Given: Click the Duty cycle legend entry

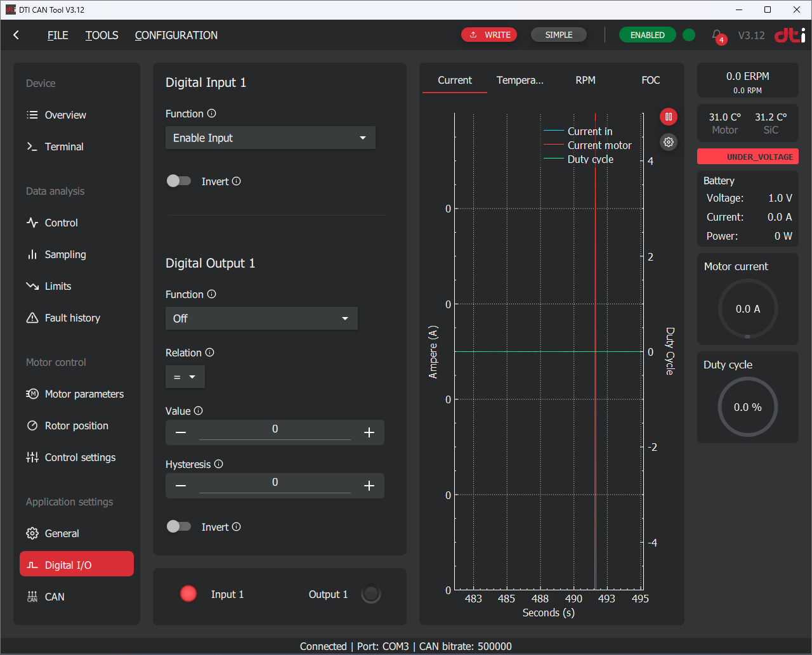Looking at the screenshot, I should pos(579,159).
